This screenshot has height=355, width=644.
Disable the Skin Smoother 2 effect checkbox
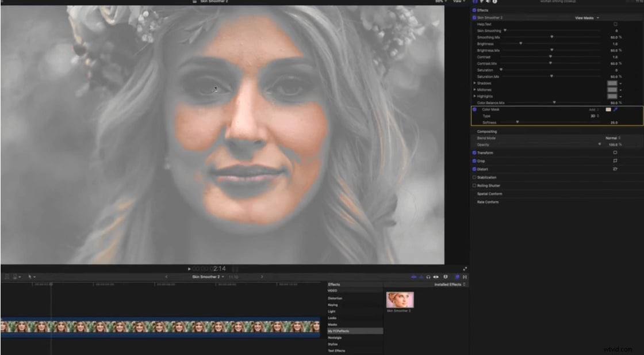point(474,16)
